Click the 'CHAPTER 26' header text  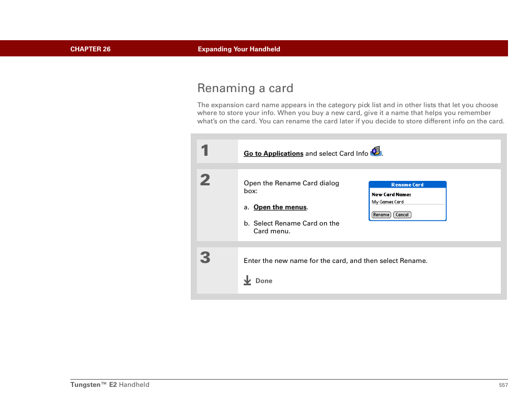click(x=90, y=49)
